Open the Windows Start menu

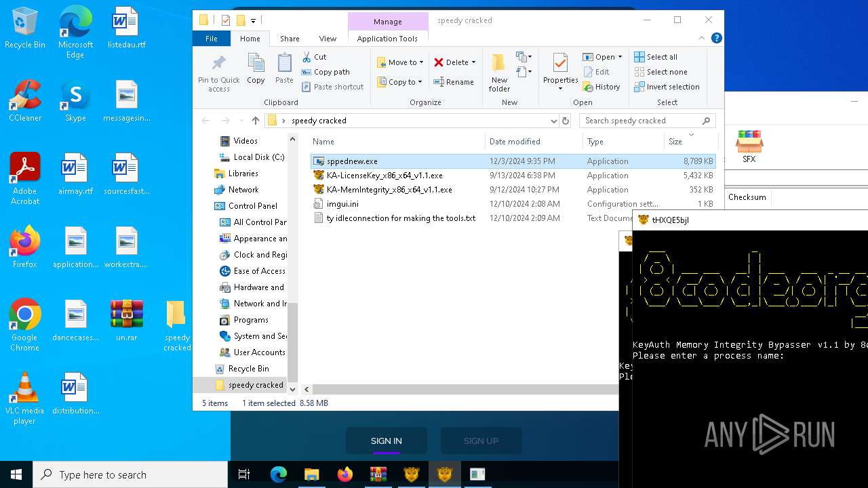16,474
